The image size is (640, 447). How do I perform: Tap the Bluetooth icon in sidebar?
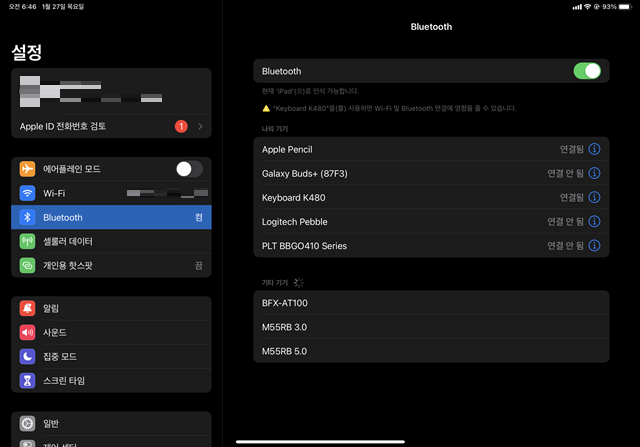point(27,217)
